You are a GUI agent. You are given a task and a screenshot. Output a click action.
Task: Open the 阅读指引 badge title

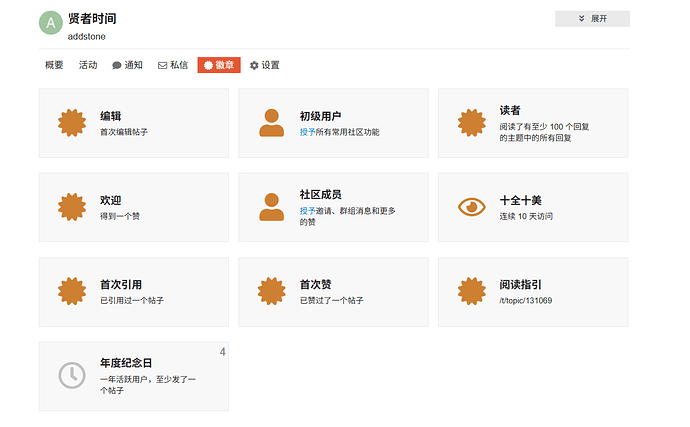(521, 284)
